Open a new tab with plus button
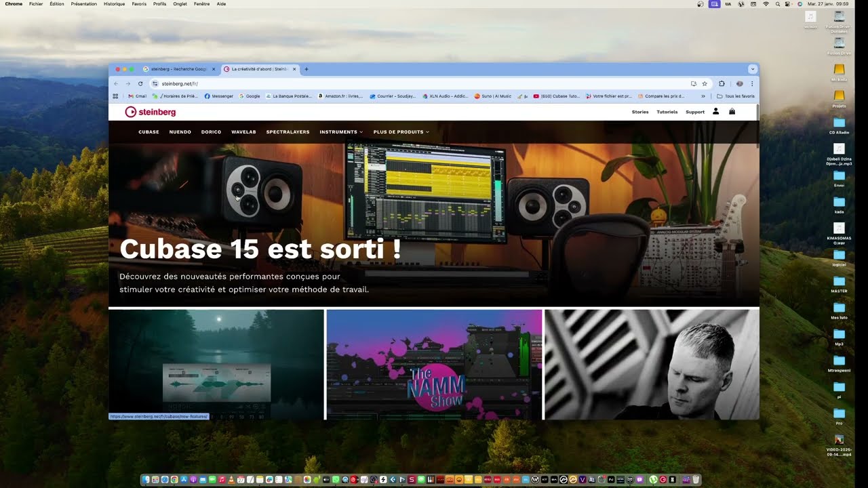This screenshot has width=868, height=488. click(x=307, y=69)
